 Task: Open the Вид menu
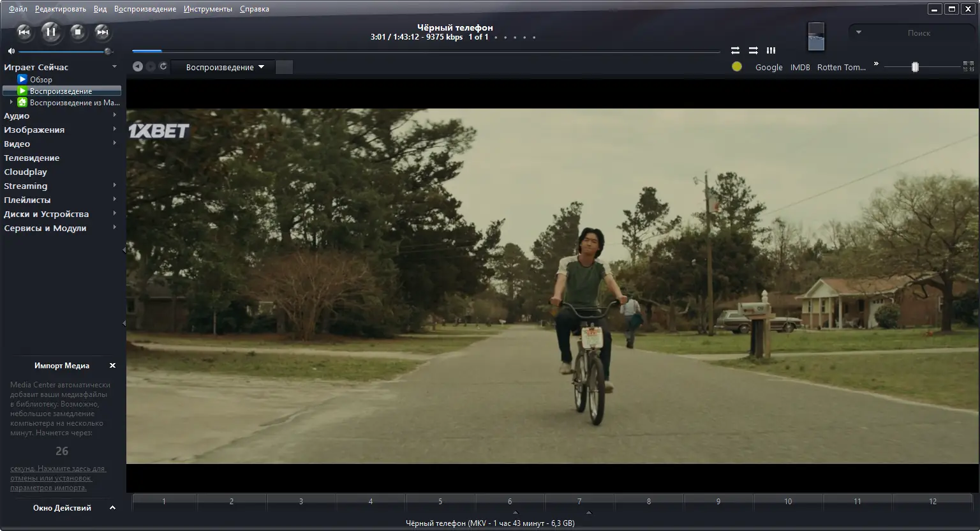tap(100, 9)
